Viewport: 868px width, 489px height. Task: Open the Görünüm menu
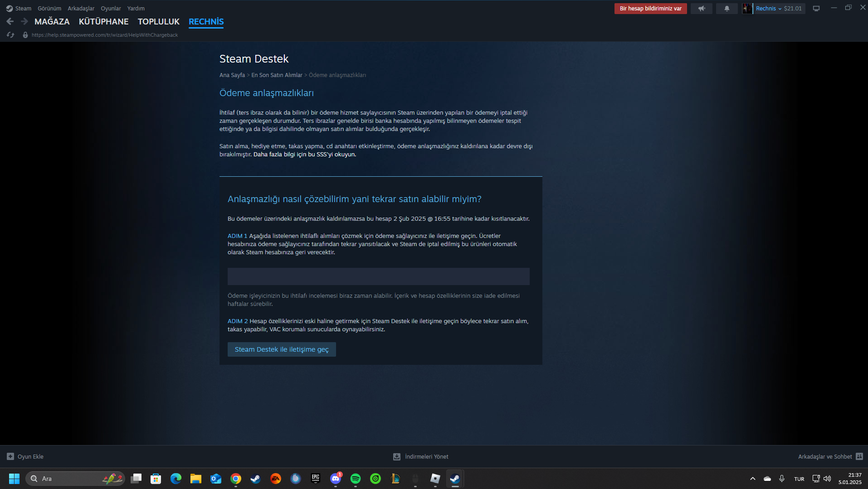pos(49,9)
